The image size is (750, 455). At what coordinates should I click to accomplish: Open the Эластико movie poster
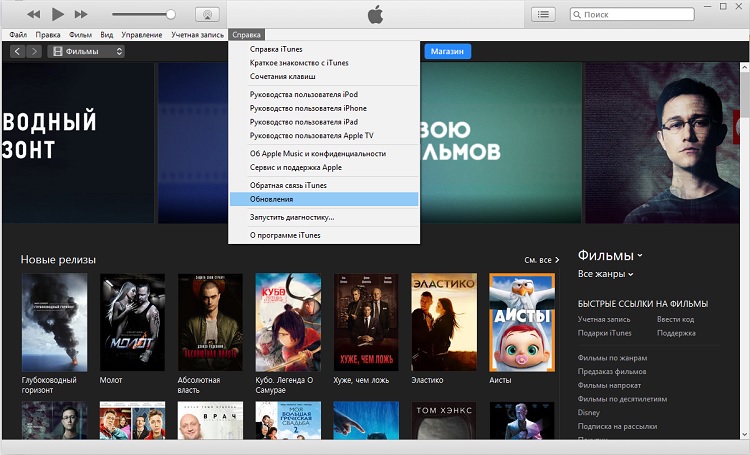[x=444, y=322]
